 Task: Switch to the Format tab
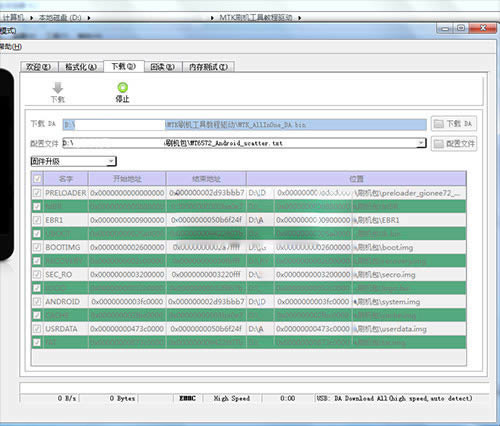81,67
